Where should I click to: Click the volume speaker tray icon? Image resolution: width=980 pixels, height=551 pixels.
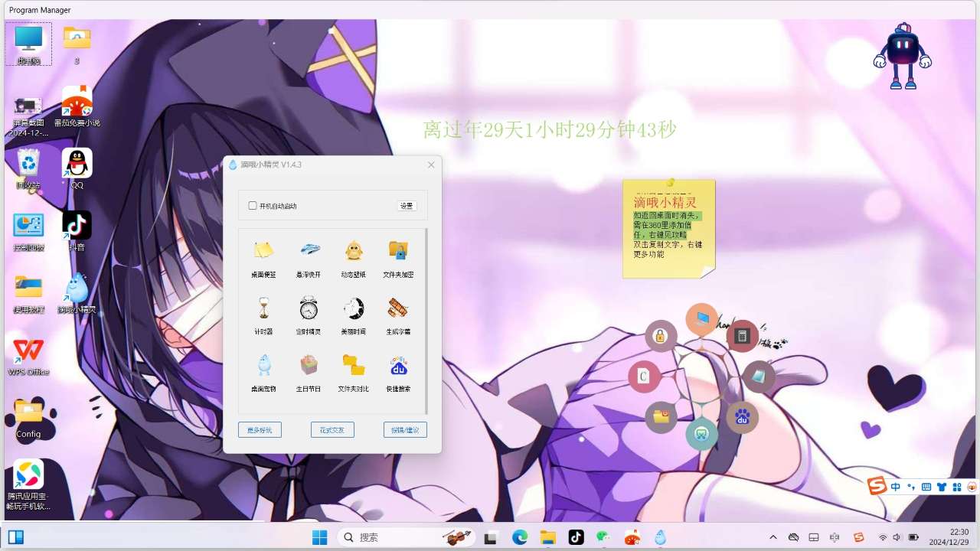pos(897,537)
